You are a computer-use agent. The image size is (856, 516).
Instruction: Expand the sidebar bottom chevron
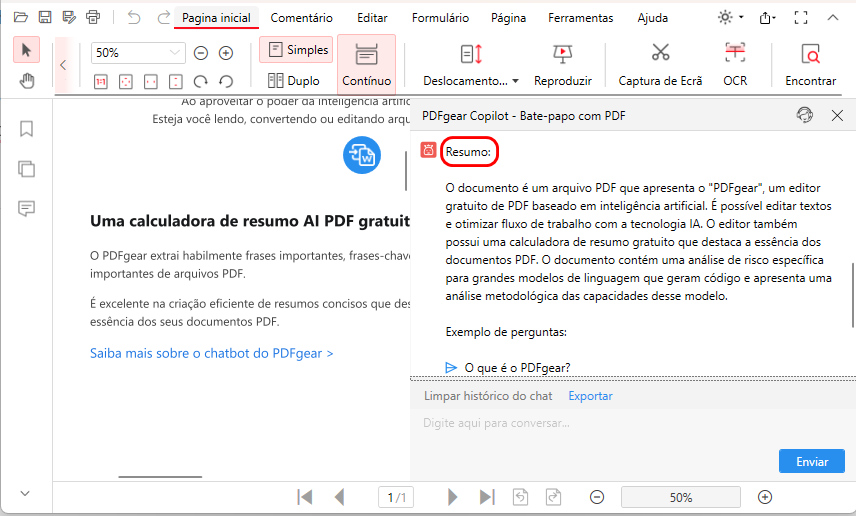(x=25, y=493)
